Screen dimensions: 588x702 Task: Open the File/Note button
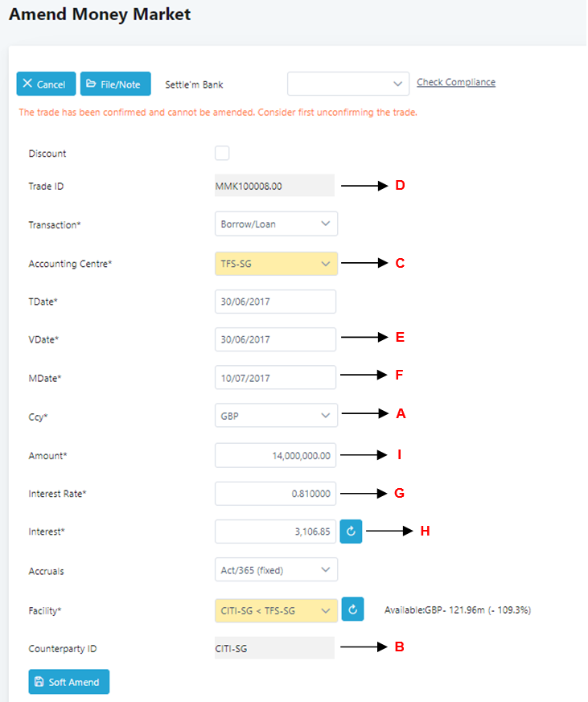coord(115,84)
